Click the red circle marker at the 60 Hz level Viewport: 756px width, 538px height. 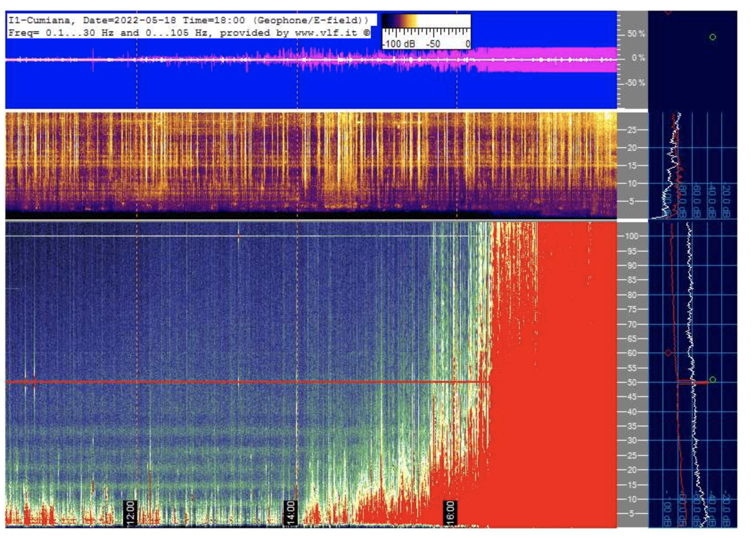[668, 353]
